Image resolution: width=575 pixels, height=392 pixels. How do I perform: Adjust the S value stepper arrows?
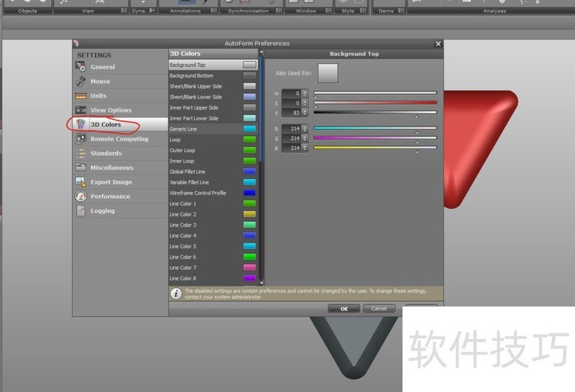(x=305, y=103)
